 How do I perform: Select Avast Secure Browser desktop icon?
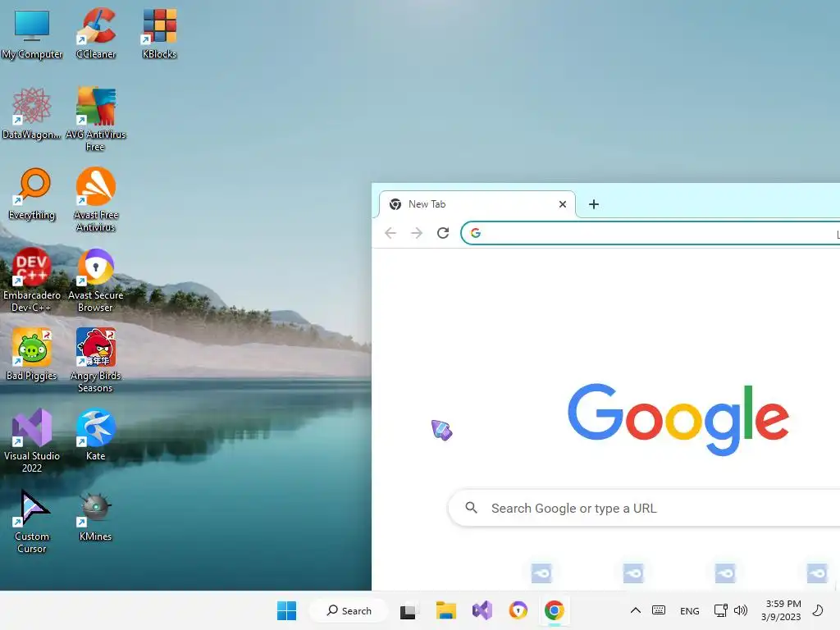(x=96, y=280)
